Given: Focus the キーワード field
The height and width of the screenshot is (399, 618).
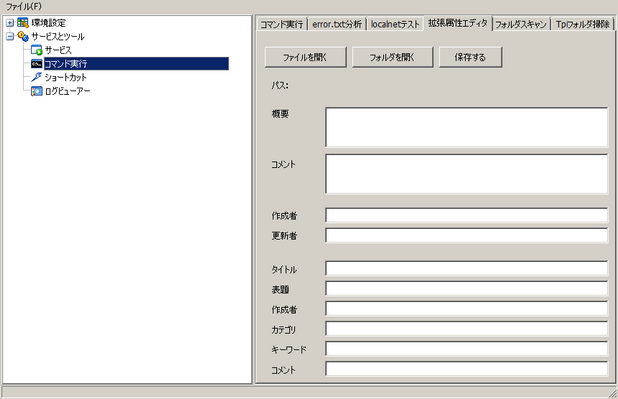Looking at the screenshot, I should point(467,349).
